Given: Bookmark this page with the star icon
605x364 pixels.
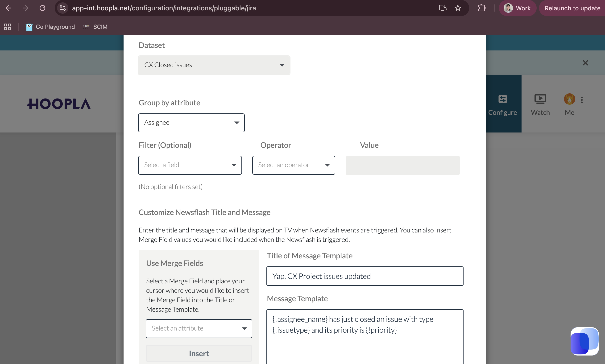Looking at the screenshot, I should [x=458, y=8].
